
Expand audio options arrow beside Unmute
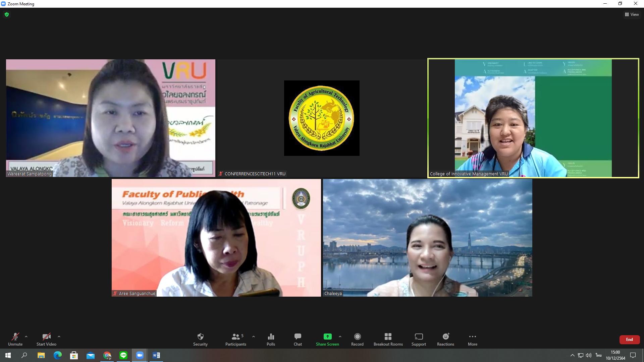[x=26, y=337]
